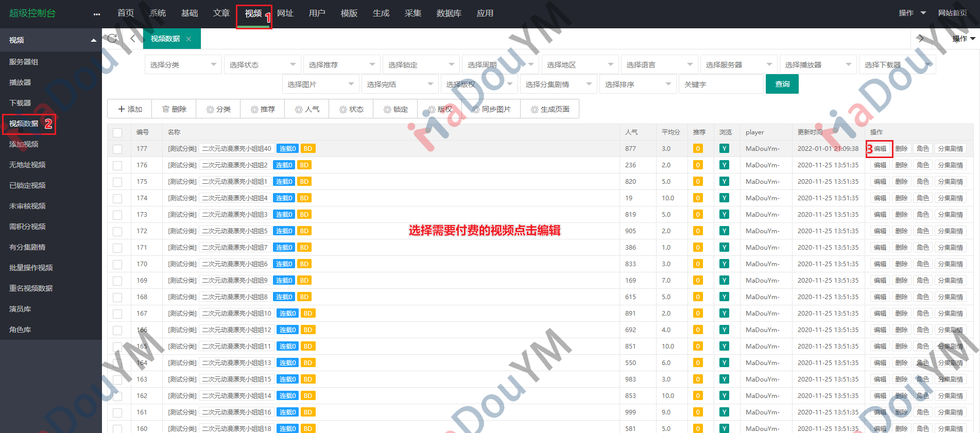The image size is (980, 433).
Task: Click the 同步图片 toolbar button
Action: pos(491,109)
